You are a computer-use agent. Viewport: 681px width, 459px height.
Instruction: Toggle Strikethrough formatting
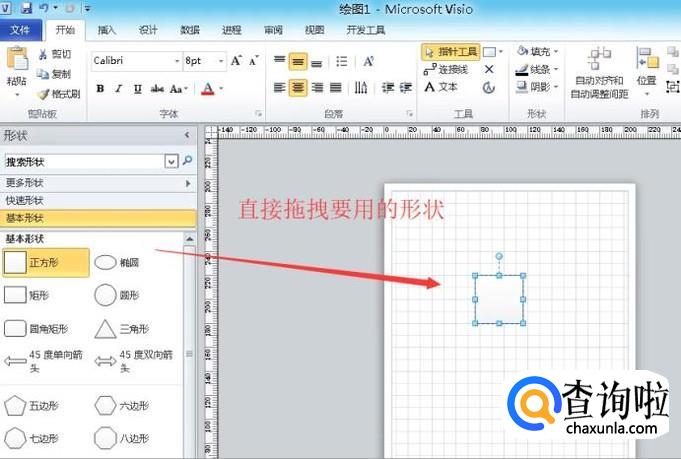pos(157,89)
